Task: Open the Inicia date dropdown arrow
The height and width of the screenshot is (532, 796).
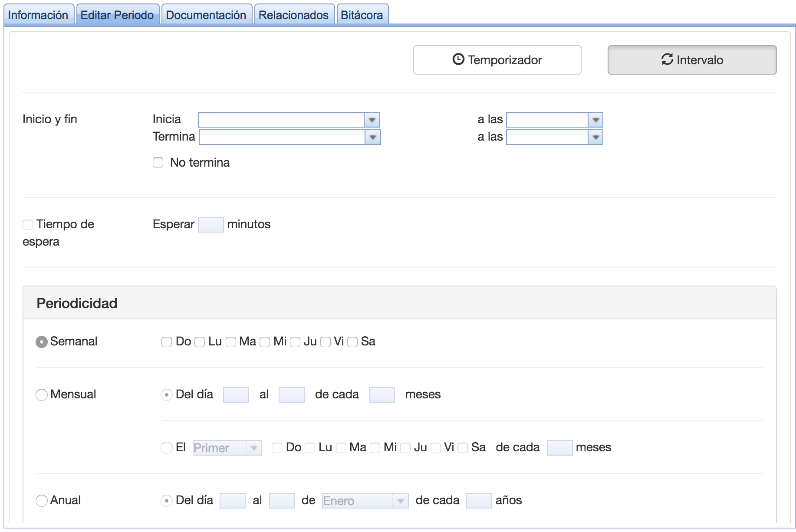Action: 372,120
